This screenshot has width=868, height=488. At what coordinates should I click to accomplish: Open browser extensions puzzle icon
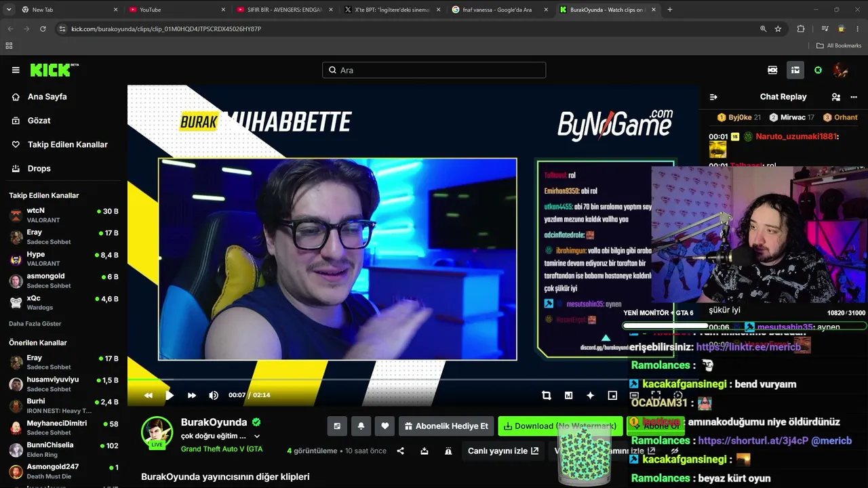coord(801,29)
